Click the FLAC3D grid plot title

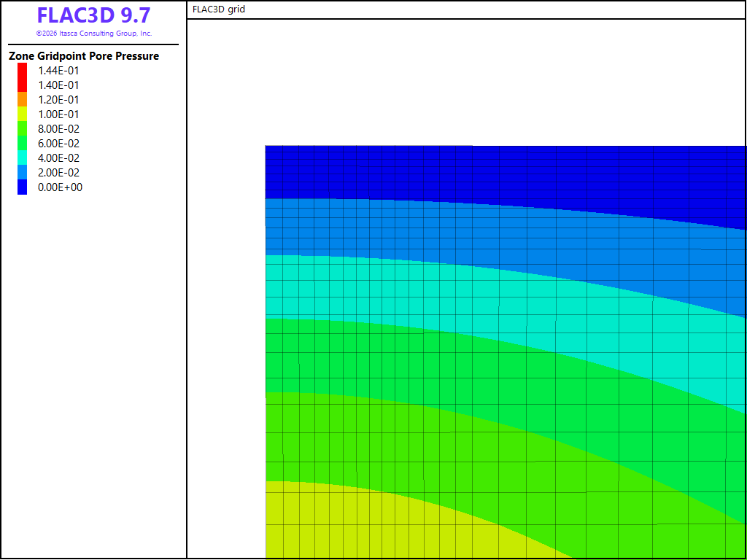219,9
